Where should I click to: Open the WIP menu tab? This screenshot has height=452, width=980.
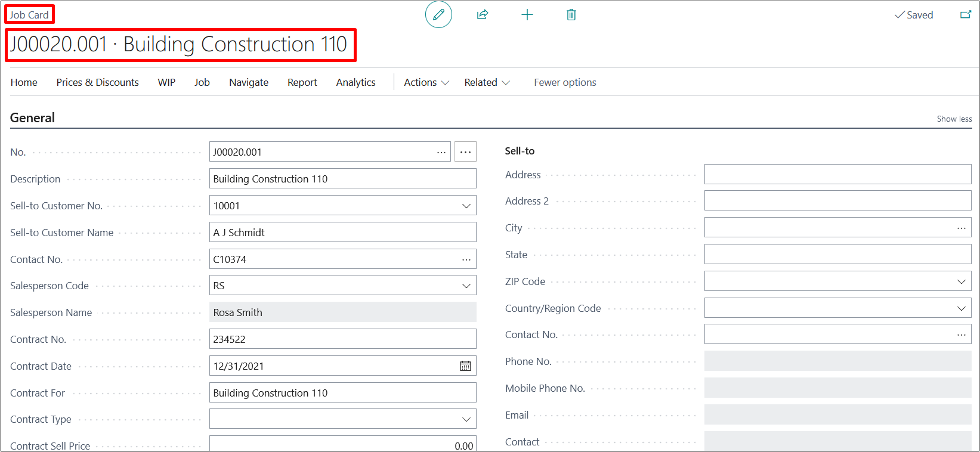point(166,82)
